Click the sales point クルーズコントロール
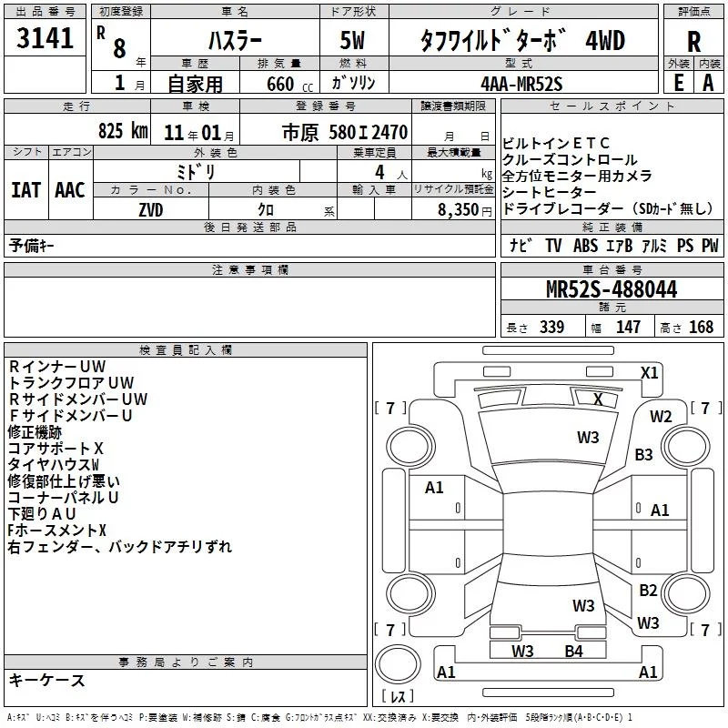The width and height of the screenshot is (728, 728). pyautogui.click(x=570, y=160)
